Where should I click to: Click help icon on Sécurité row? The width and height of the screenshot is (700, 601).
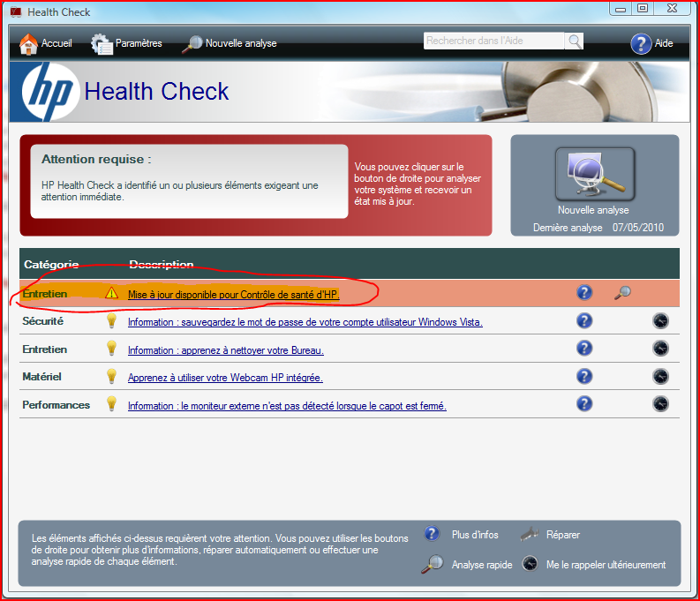[584, 321]
